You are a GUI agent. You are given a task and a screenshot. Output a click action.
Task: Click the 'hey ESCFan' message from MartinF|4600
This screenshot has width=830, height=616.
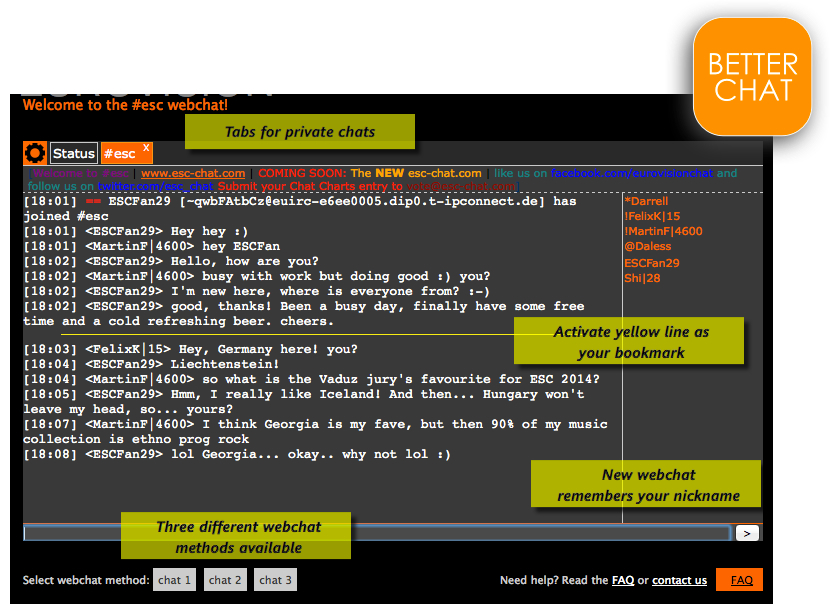(x=152, y=246)
